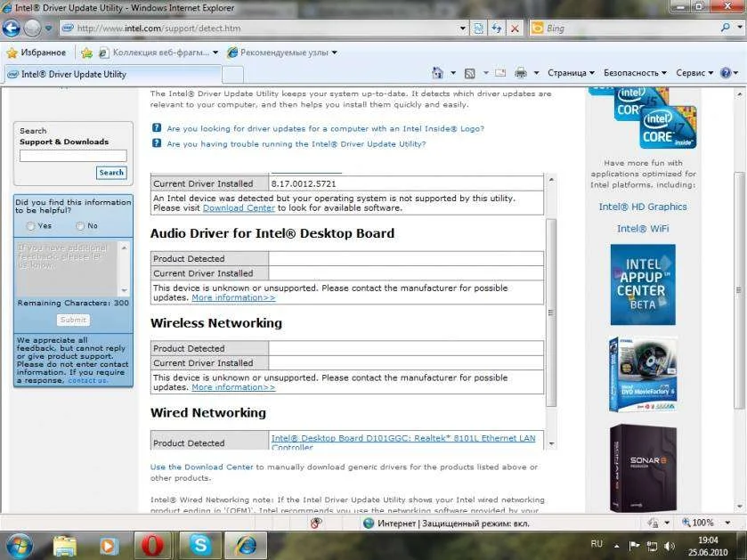Open Windows Explorer folder on taskbar
The width and height of the screenshot is (747, 560).
(65, 546)
